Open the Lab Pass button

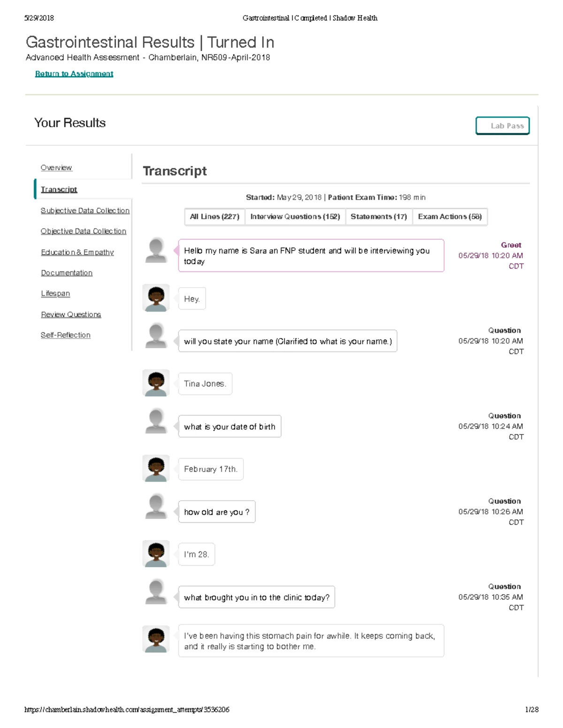[502, 126]
